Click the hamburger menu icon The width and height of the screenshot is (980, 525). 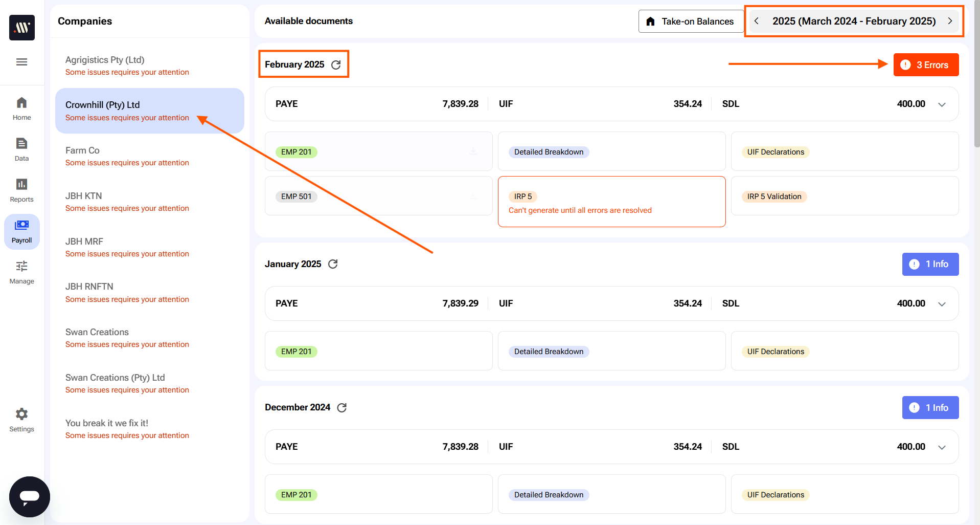(x=21, y=62)
